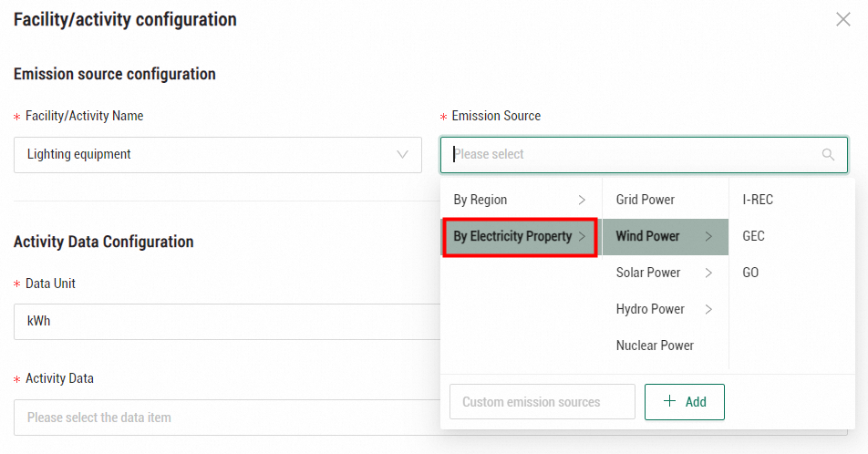
Task: Focus the Custom emission sources field
Action: pyautogui.click(x=542, y=402)
